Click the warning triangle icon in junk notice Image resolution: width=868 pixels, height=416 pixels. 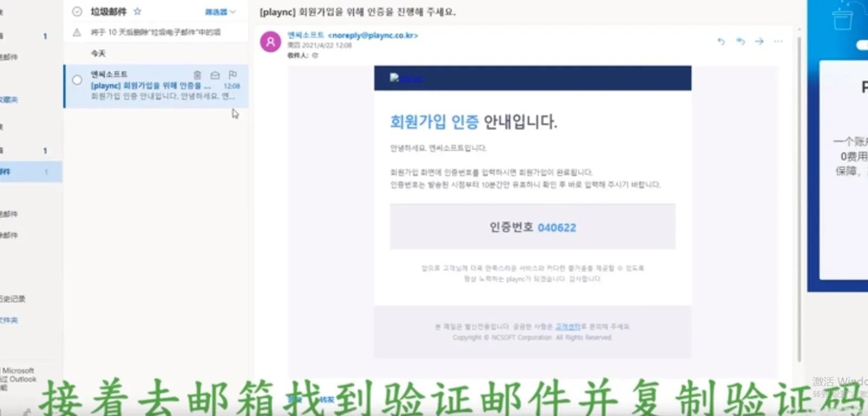[77, 33]
